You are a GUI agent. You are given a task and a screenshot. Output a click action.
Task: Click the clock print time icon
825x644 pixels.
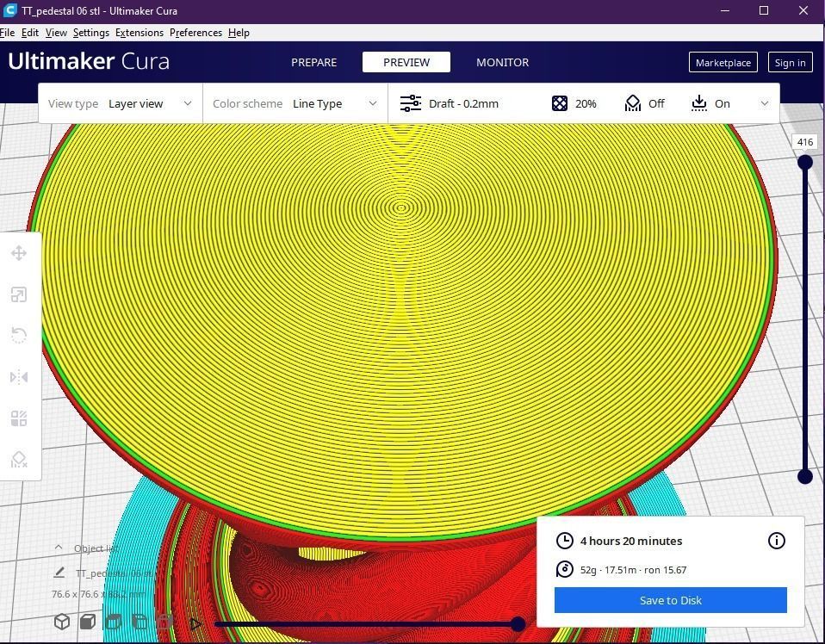pyautogui.click(x=565, y=541)
